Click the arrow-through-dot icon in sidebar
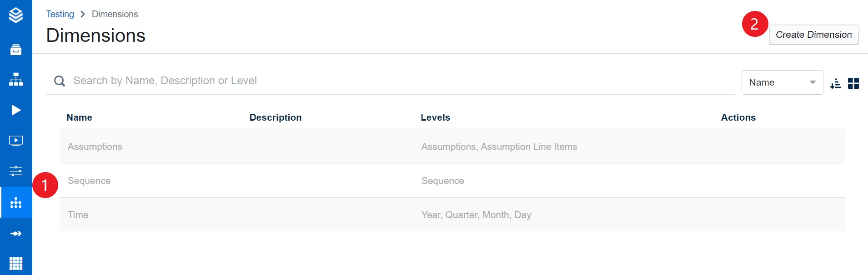The width and height of the screenshot is (868, 275). (16, 234)
